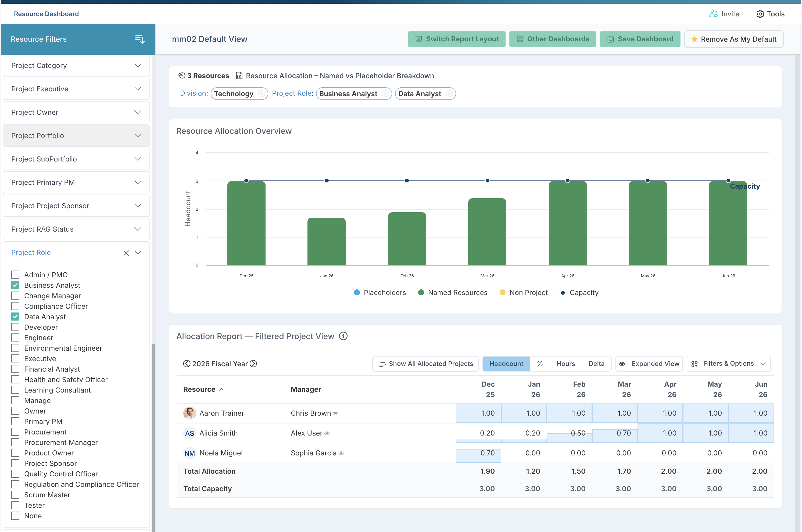The width and height of the screenshot is (802, 532).
Task: Toggle Placeholders legend color dot
Action: click(x=357, y=292)
